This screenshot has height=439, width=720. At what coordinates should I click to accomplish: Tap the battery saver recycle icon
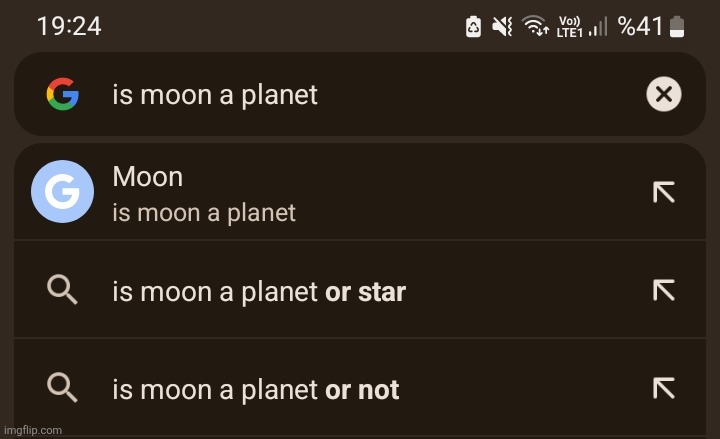point(473,27)
